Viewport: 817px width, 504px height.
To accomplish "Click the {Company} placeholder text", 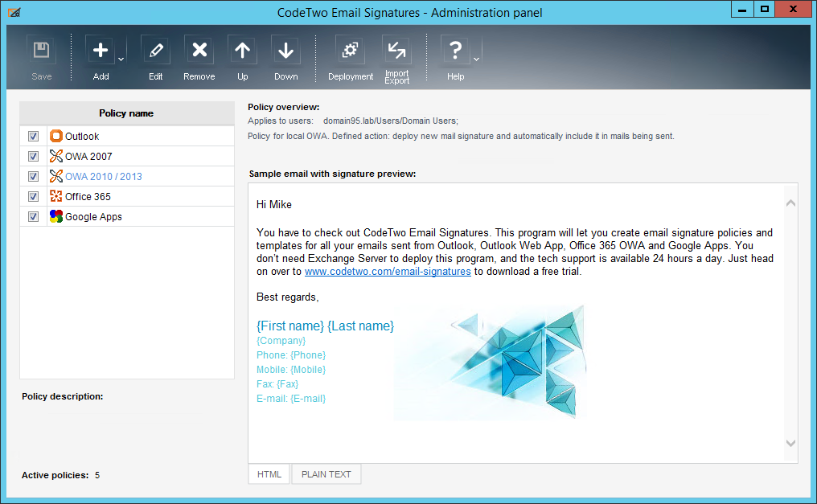I will 281,341.
